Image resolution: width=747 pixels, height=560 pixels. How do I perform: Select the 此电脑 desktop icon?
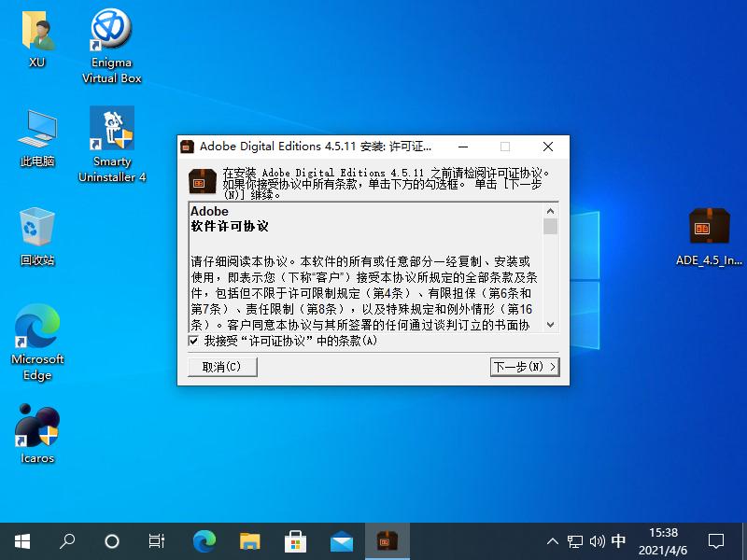[37, 138]
